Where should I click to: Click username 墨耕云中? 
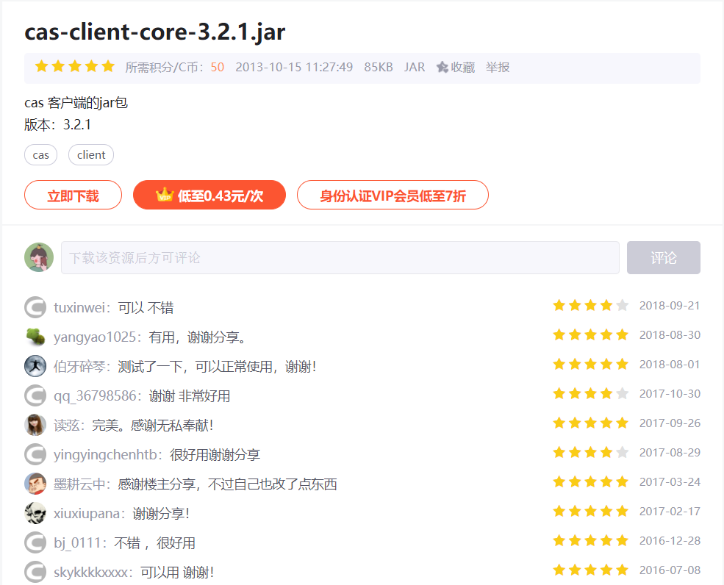pyautogui.click(x=79, y=484)
